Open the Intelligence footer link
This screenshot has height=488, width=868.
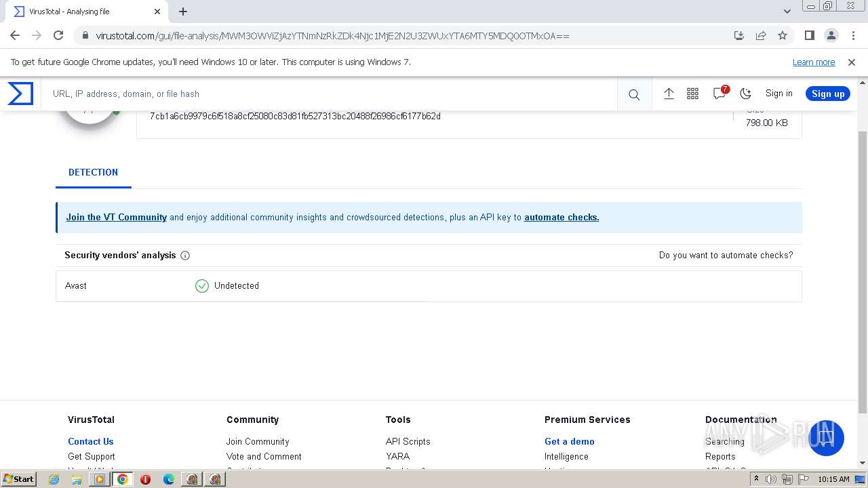tap(566, 456)
